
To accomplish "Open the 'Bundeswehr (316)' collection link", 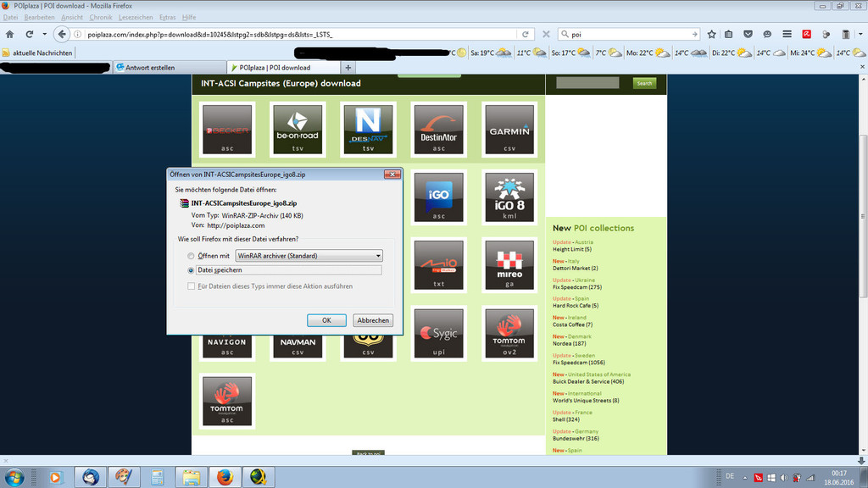I will point(576,439).
